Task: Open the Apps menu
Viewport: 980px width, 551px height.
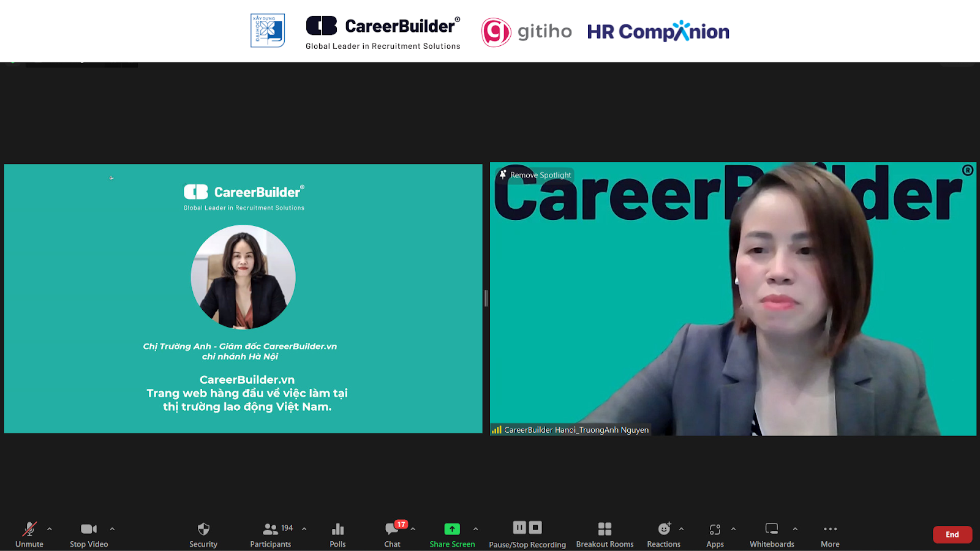Action: tap(715, 534)
